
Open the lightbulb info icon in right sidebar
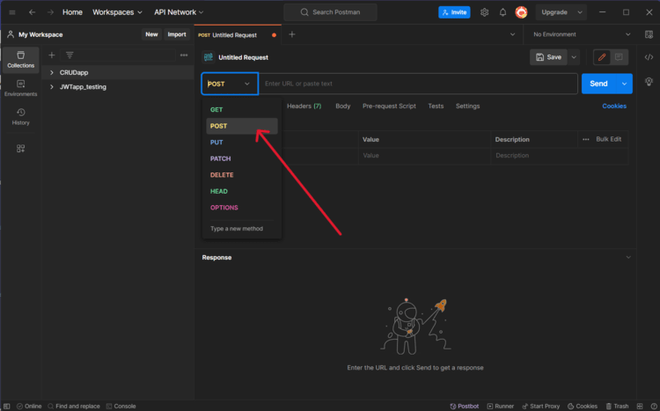click(649, 81)
